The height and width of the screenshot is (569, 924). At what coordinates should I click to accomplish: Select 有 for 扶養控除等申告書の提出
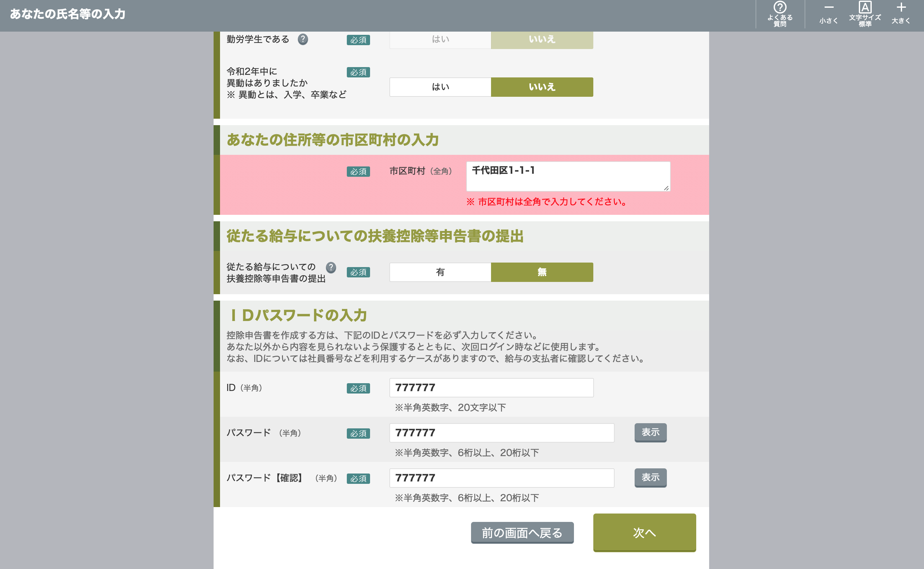pyautogui.click(x=440, y=272)
